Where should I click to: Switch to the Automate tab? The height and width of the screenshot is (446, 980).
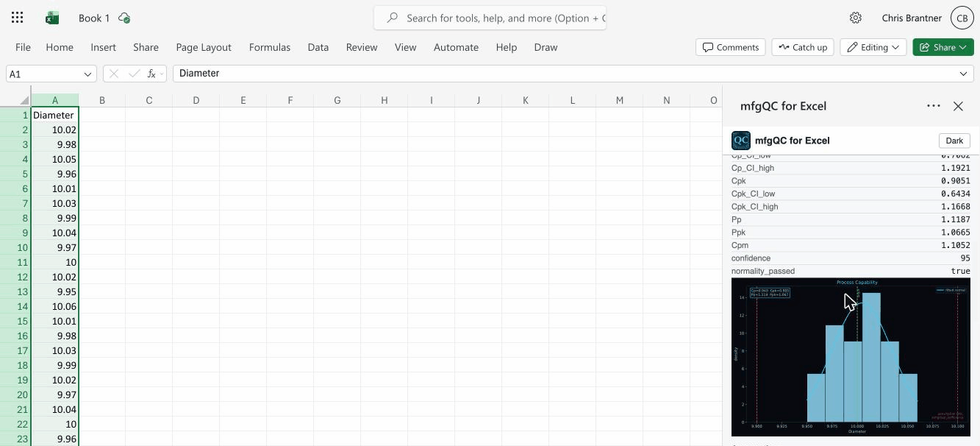(456, 47)
